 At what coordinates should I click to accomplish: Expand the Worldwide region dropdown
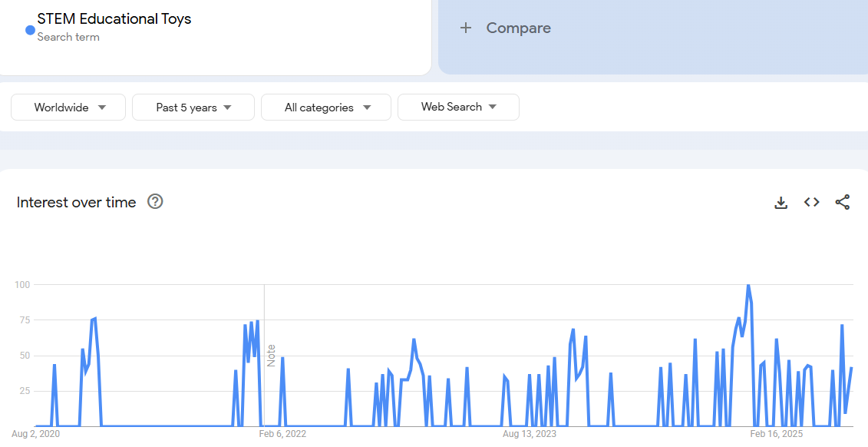click(x=68, y=108)
